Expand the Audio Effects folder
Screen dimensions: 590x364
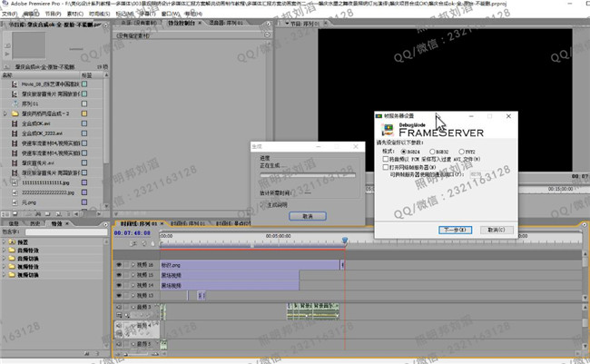pos(5,251)
